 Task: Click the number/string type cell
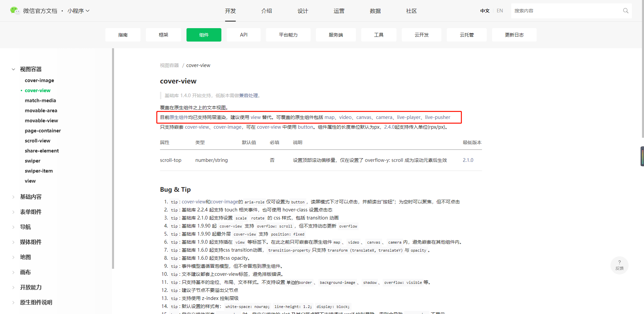coord(212,160)
